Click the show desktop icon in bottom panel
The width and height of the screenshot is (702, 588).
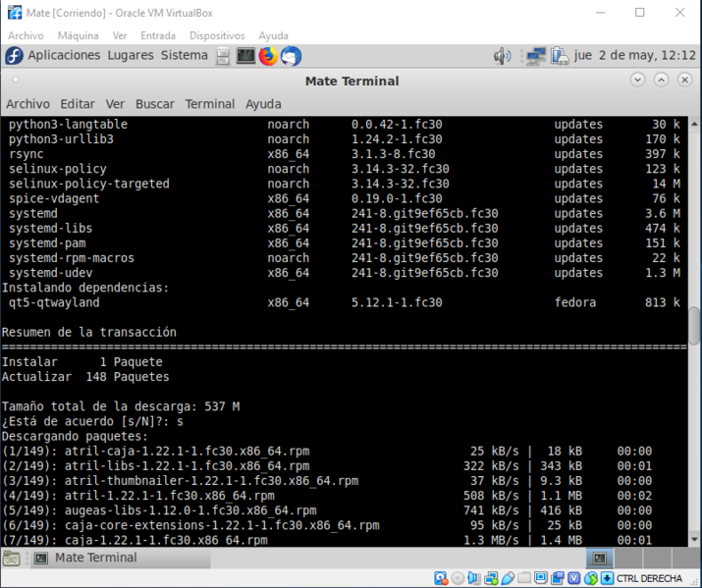[x=12, y=558]
